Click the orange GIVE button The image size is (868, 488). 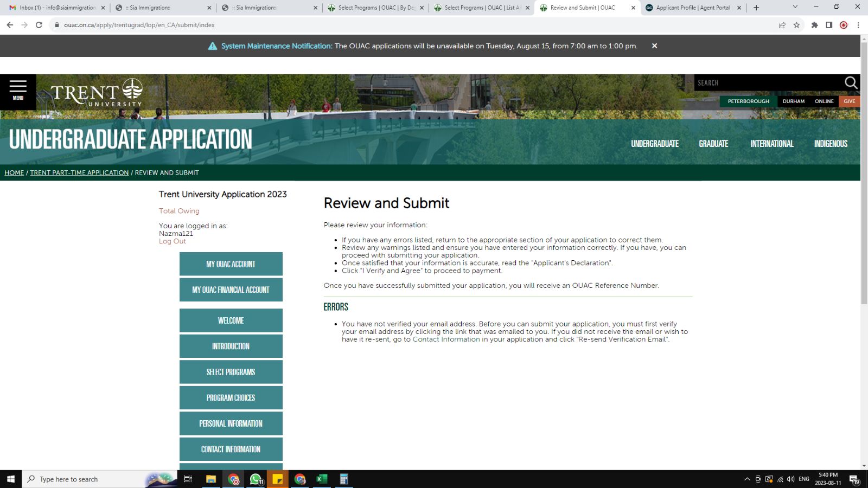pyautogui.click(x=849, y=101)
